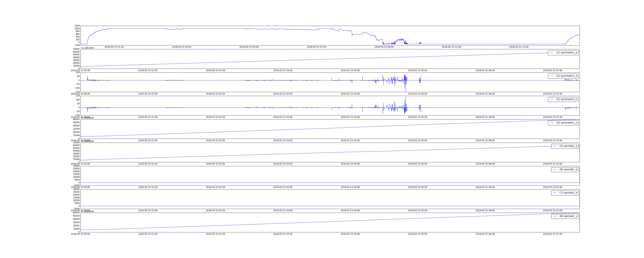This screenshot has height=258, width=644.
Task: Click the "60000" y-axis value of periodic_v plot
Action: point(76,213)
